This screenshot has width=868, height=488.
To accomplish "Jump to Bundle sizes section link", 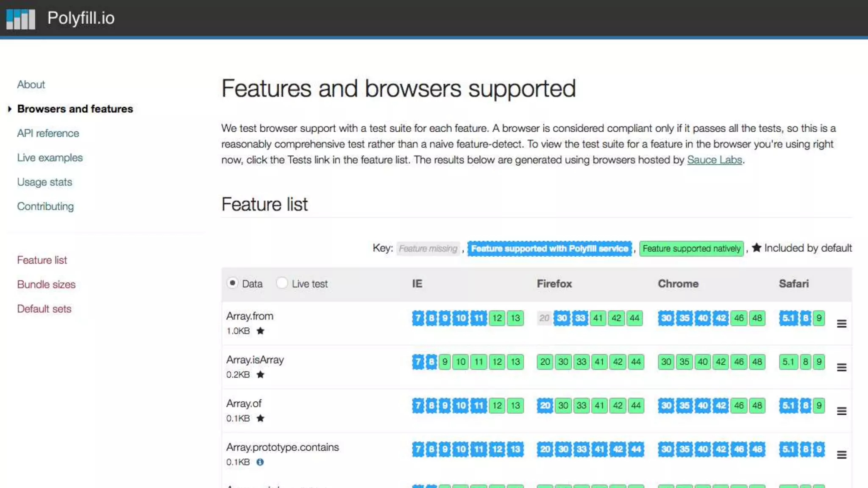I will coord(46,284).
